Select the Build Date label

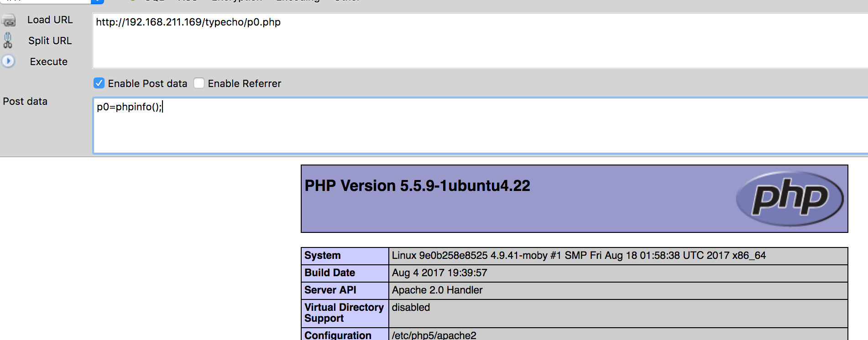pos(329,273)
